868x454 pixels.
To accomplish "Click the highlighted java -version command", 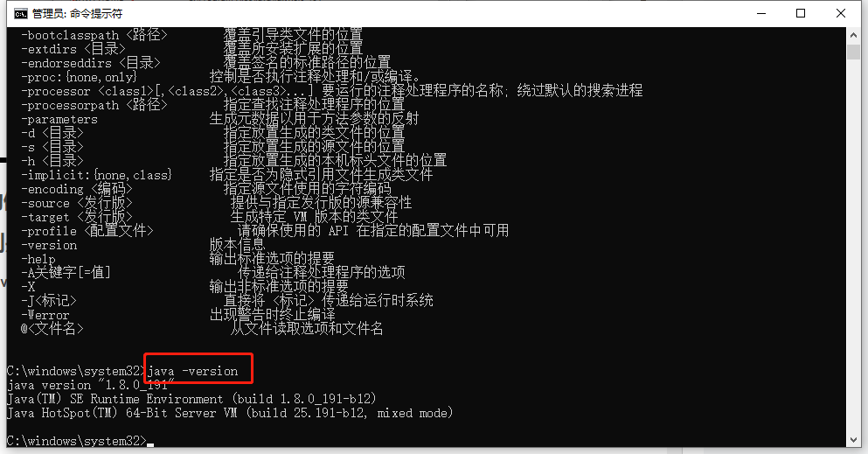I will coord(192,371).
